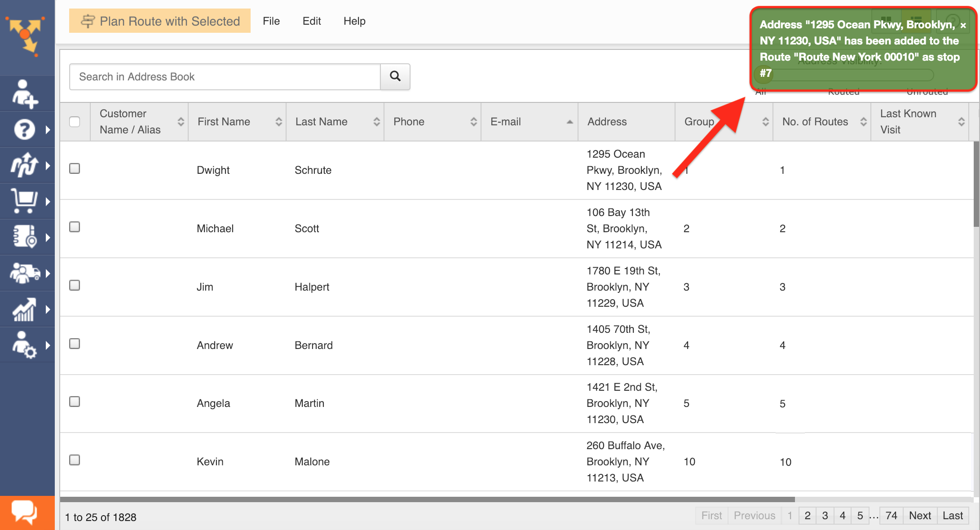Open the routes arrows sidebar icon
The width and height of the screenshot is (980, 530).
point(25,166)
